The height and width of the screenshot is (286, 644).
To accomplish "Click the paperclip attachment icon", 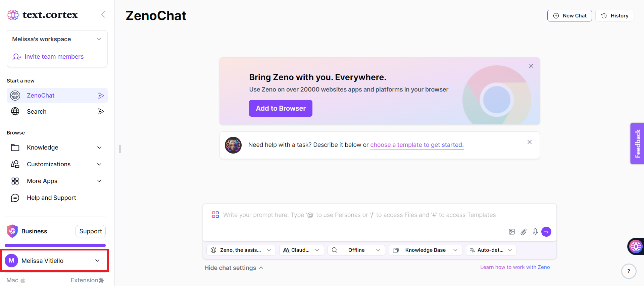I will coord(524,232).
